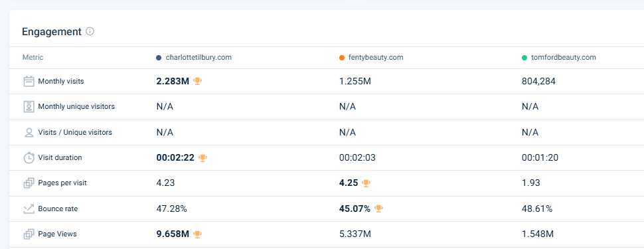The height and width of the screenshot is (249, 644).
Task: Click the blue dot for charlottetilbury.com
Action: (x=159, y=58)
